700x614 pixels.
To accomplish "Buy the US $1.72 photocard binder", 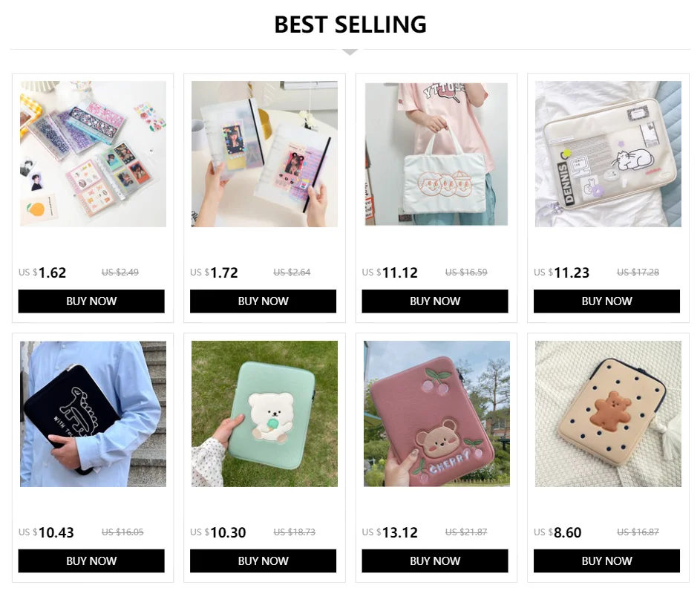I will (263, 301).
